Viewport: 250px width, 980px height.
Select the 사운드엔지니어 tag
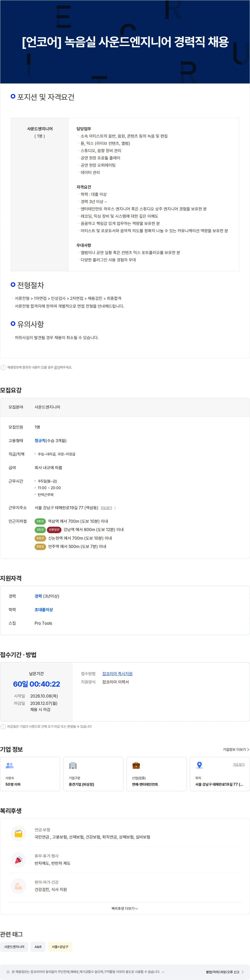(x=14, y=946)
